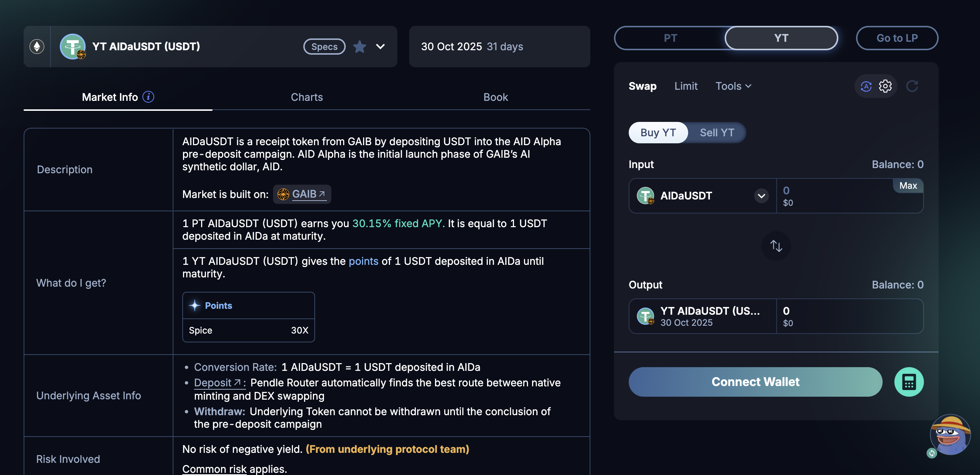Click the auto-routing icon beside settings
The width and height of the screenshot is (980, 475).
[x=866, y=86]
